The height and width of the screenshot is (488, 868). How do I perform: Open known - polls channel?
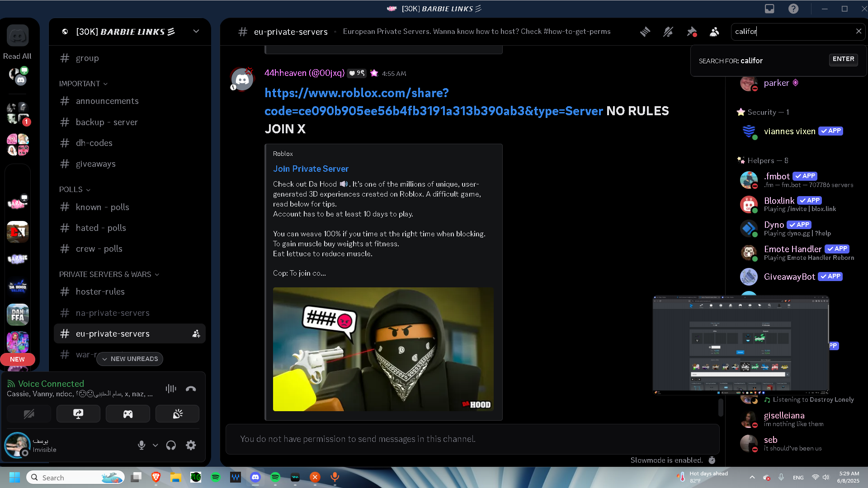coord(129,207)
